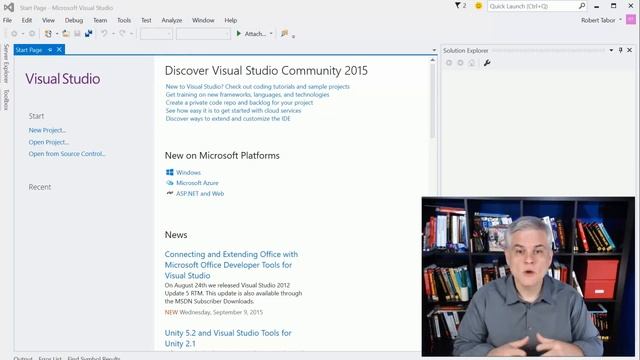
Task: Open the Redo history dropdown arrow
Action: (131, 34)
